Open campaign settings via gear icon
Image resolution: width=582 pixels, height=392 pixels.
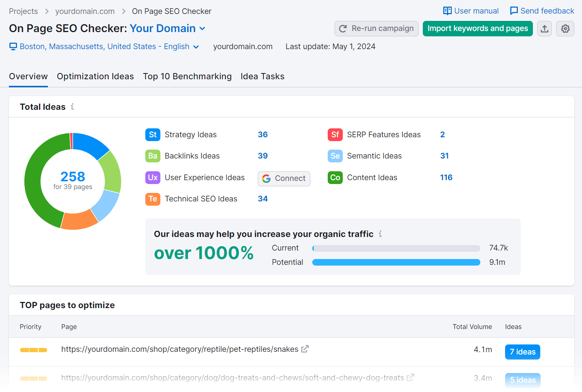[565, 29]
